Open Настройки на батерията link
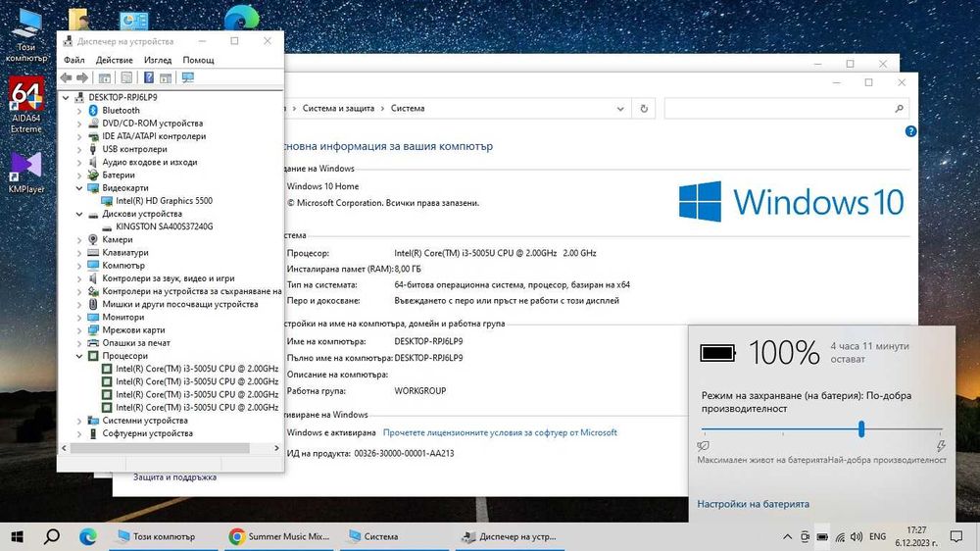Screen dimensions: 980x551 (753, 504)
